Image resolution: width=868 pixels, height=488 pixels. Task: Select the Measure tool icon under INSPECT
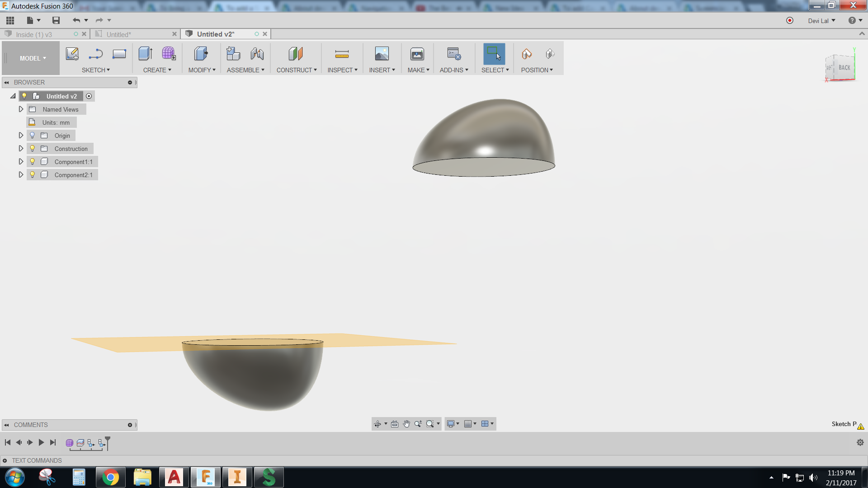[x=342, y=53]
